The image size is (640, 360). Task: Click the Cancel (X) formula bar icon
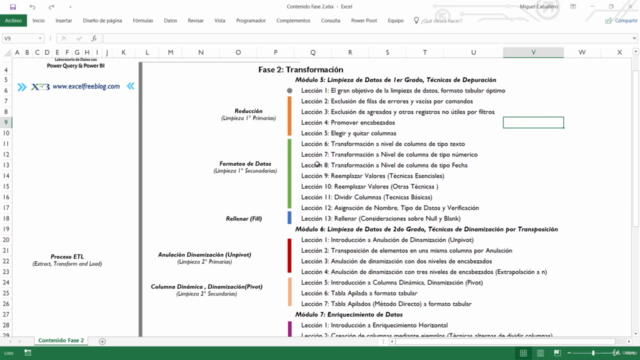64,38
